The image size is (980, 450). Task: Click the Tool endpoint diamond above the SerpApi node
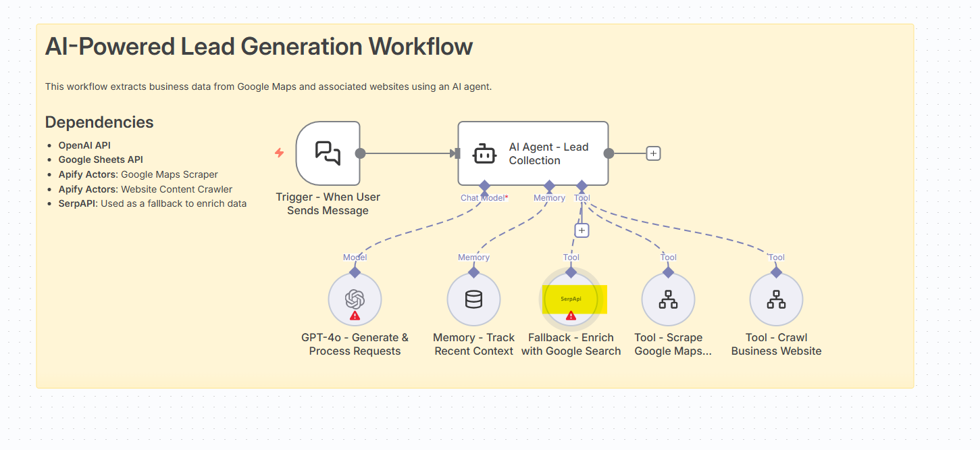click(572, 272)
